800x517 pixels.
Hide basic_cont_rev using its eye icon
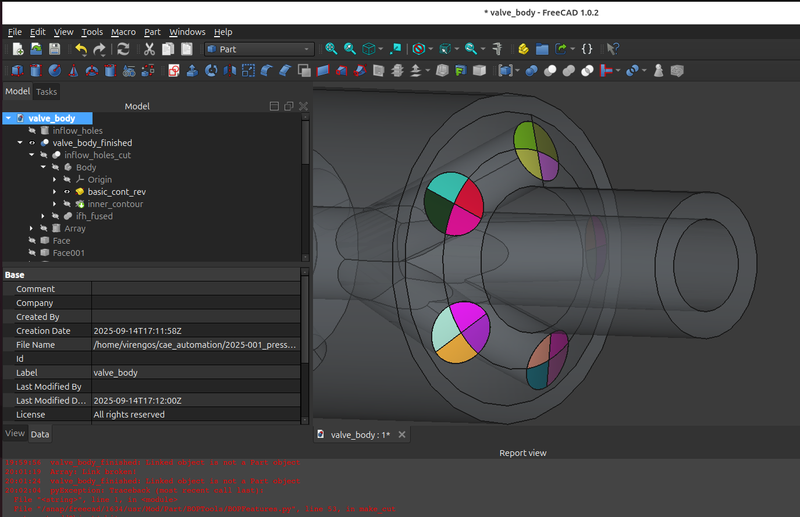67,191
